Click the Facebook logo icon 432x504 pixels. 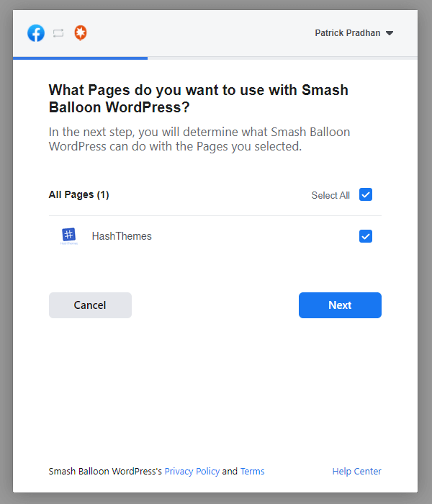(36, 33)
